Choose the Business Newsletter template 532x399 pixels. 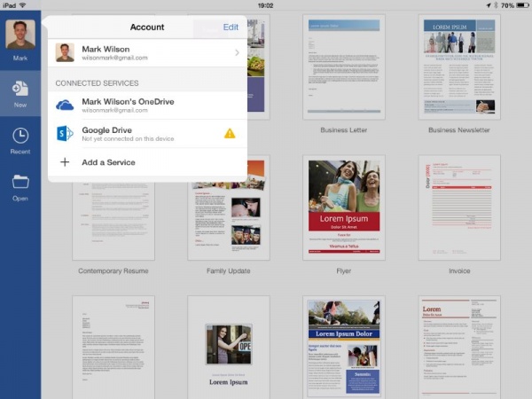[x=459, y=66]
